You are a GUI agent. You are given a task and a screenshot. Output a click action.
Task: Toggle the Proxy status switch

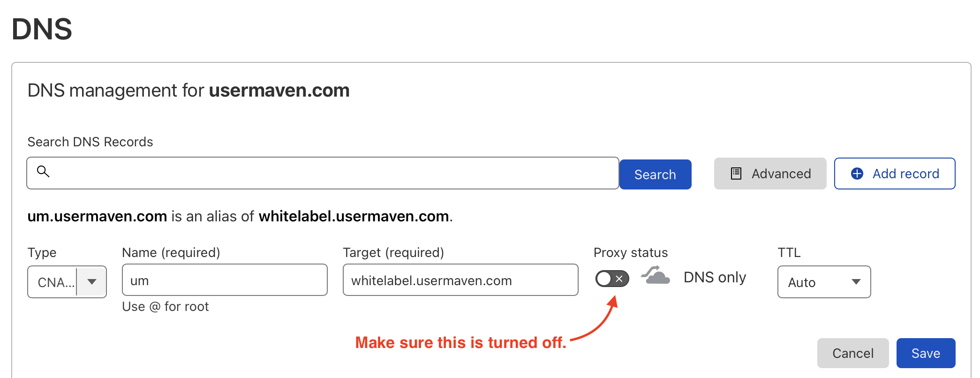point(612,279)
